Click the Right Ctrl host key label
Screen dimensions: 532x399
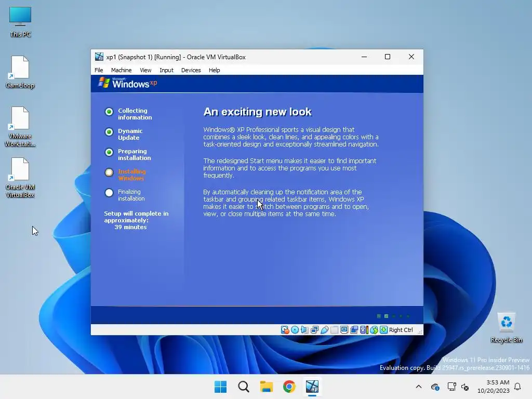(x=401, y=330)
